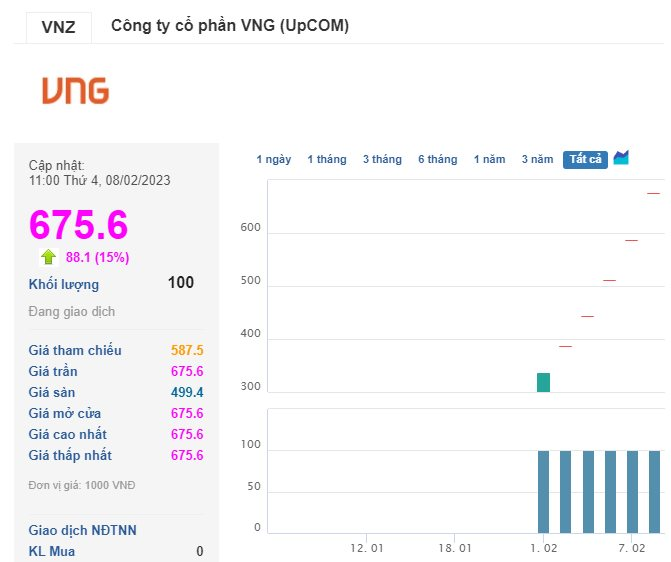Click the KL Mua label
Viewport: 671px width, 562px height.
[51, 551]
